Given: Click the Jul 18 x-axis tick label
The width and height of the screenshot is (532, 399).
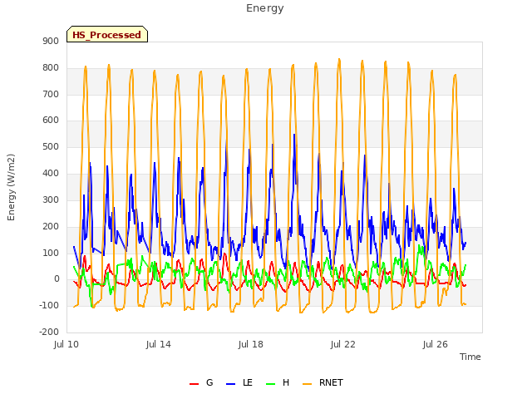Looking at the screenshot, I should [x=251, y=344].
